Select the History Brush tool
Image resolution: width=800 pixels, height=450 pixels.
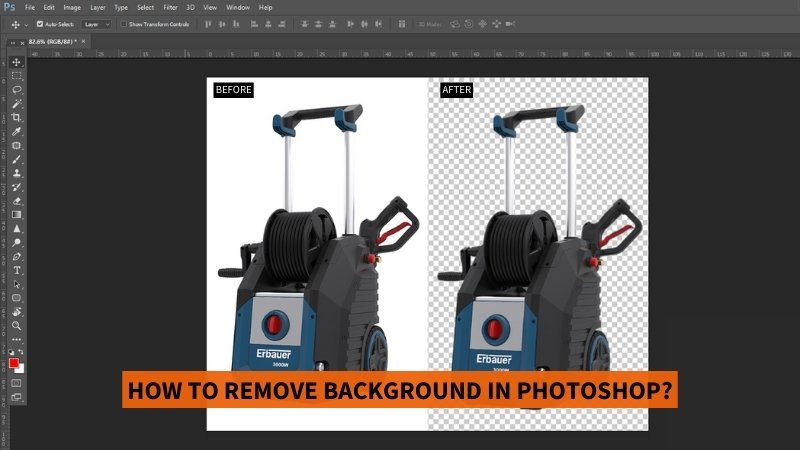(x=16, y=187)
